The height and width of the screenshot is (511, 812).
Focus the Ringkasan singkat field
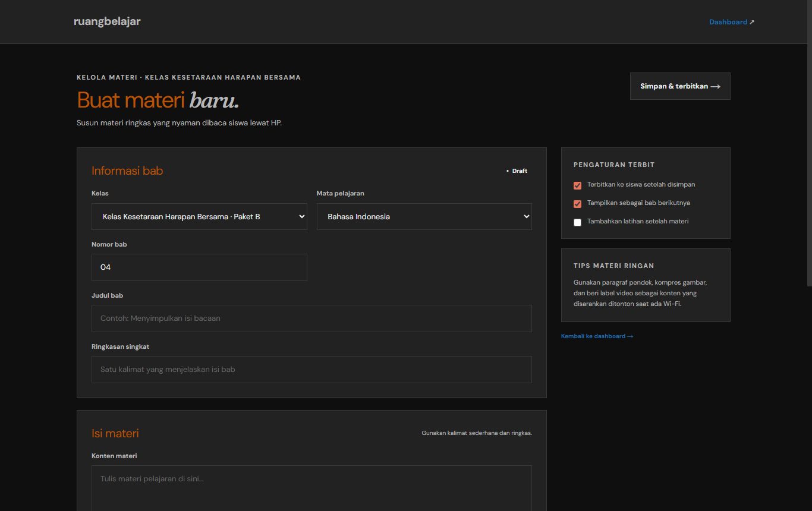tap(311, 370)
